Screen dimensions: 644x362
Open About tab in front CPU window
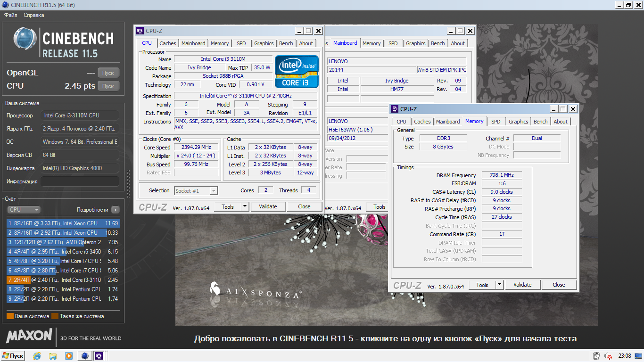[306, 43]
